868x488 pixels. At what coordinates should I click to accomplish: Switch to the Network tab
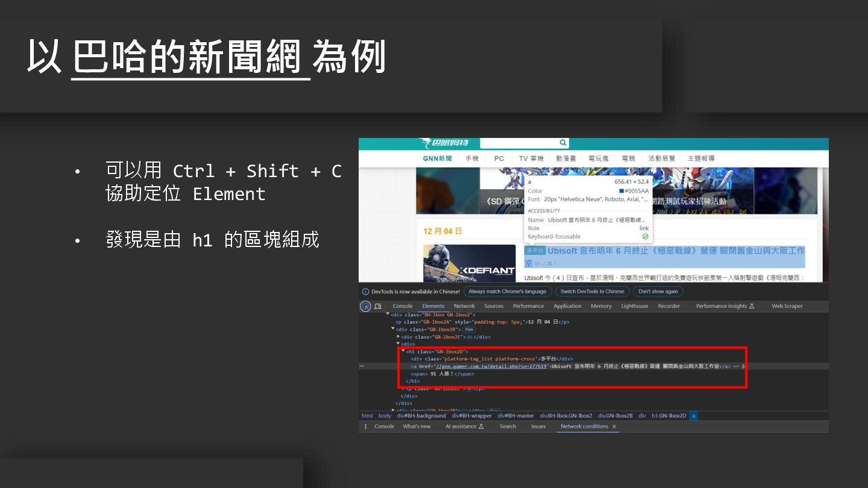point(464,306)
